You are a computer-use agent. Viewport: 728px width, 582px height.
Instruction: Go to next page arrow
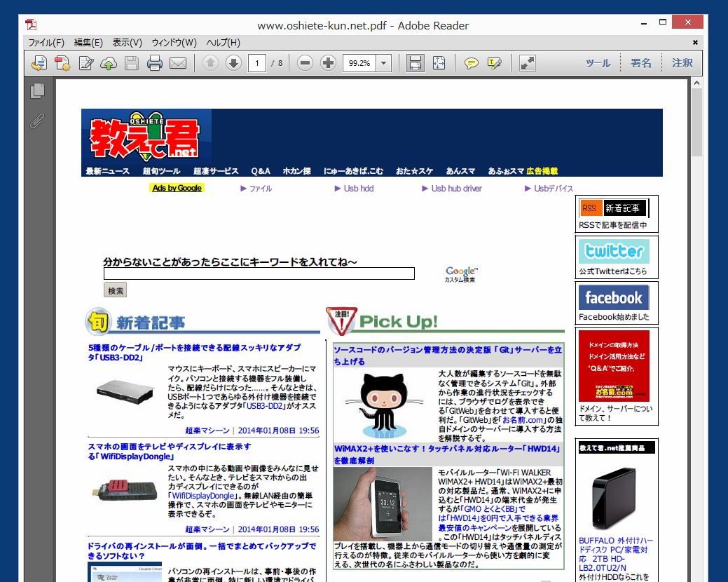[x=233, y=62]
